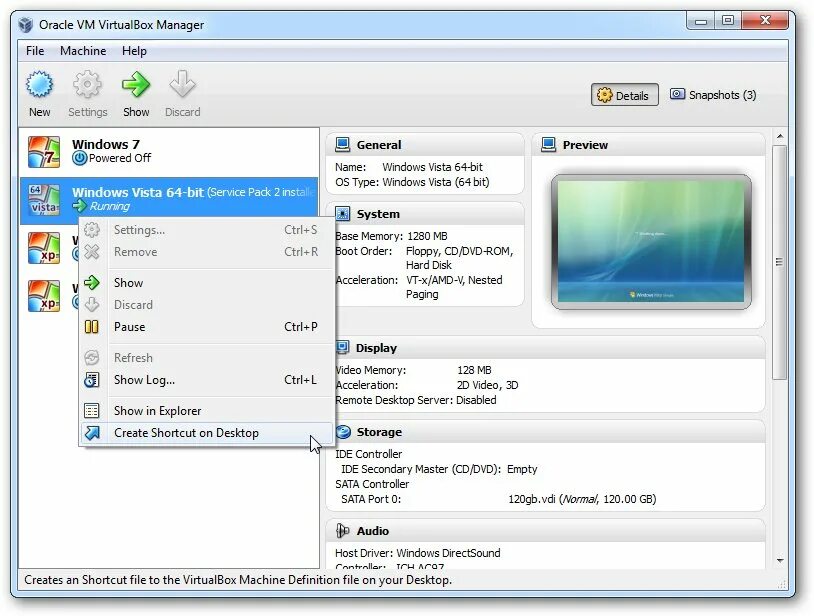Click the details pane scrollbar thumb
Viewport: 814px width, 616px height.
[779, 262]
